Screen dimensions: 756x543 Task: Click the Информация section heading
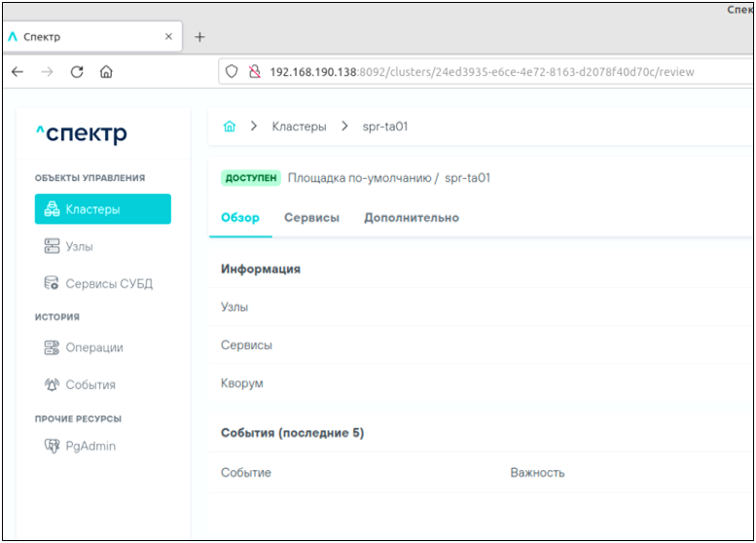click(x=261, y=269)
